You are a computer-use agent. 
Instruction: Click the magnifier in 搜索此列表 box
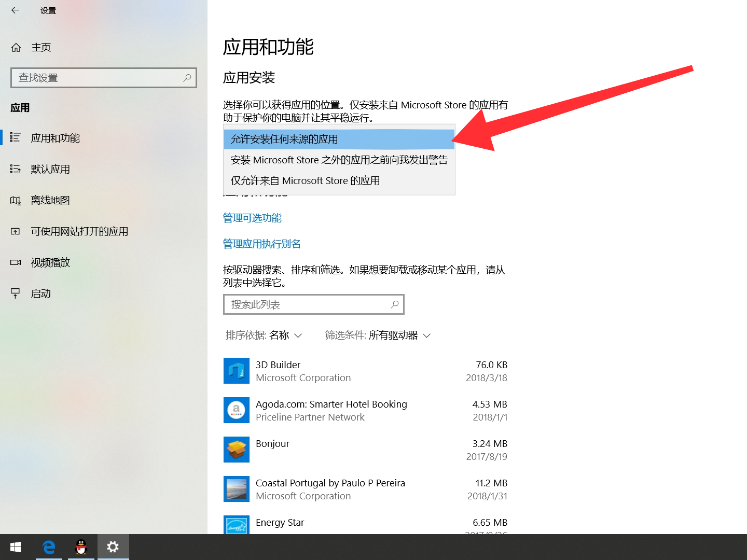click(x=395, y=304)
